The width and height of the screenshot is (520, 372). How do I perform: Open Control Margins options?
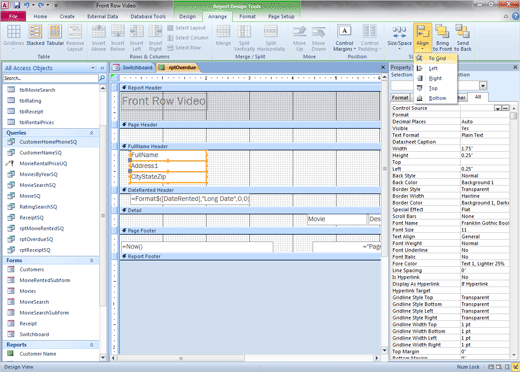tap(344, 38)
